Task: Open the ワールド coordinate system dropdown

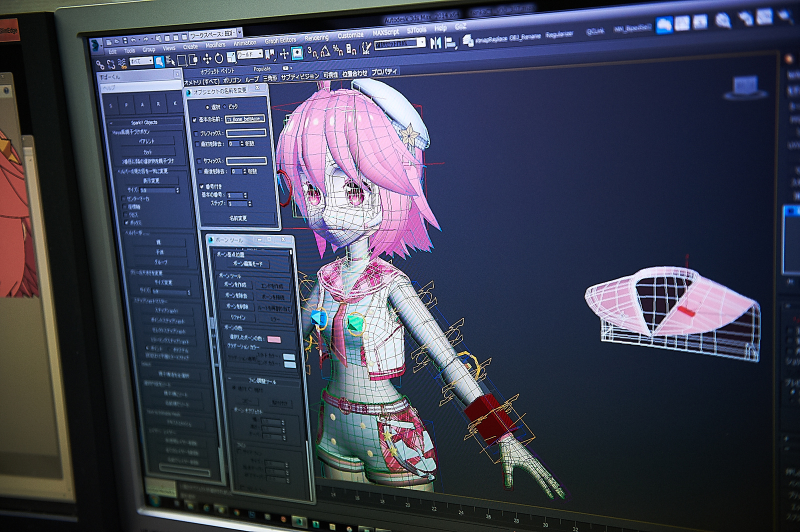Action: [x=249, y=54]
